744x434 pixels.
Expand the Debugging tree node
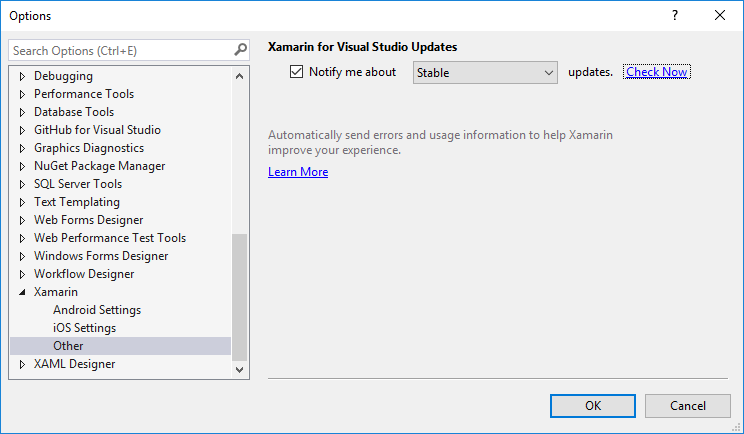coord(22,76)
